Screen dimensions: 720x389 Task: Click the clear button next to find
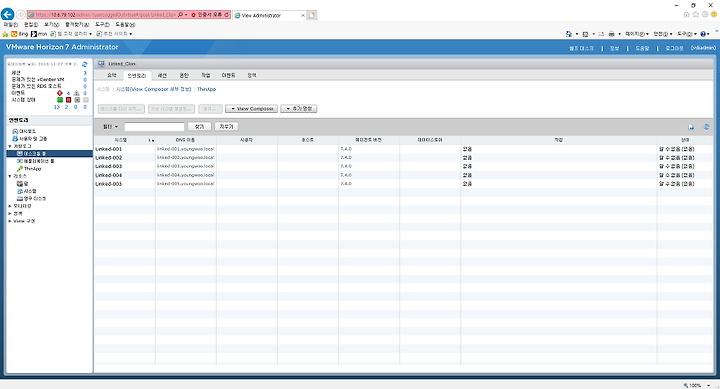[x=226, y=127]
